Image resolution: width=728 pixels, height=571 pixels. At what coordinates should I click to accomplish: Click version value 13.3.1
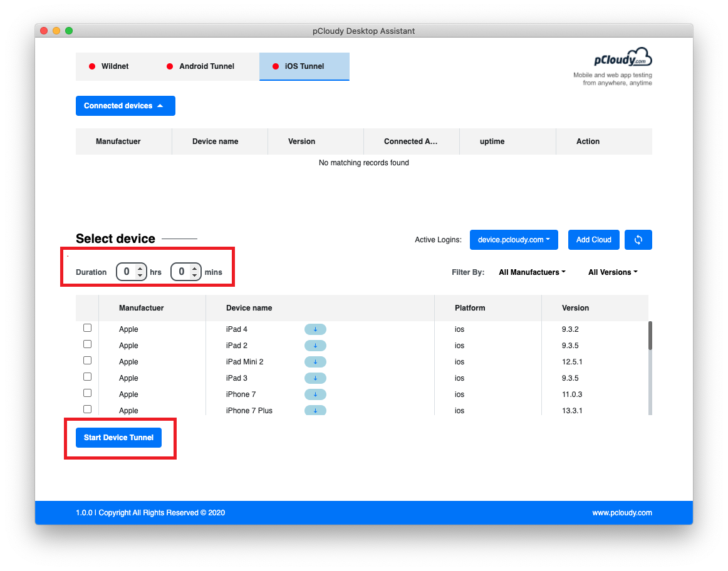pyautogui.click(x=572, y=411)
